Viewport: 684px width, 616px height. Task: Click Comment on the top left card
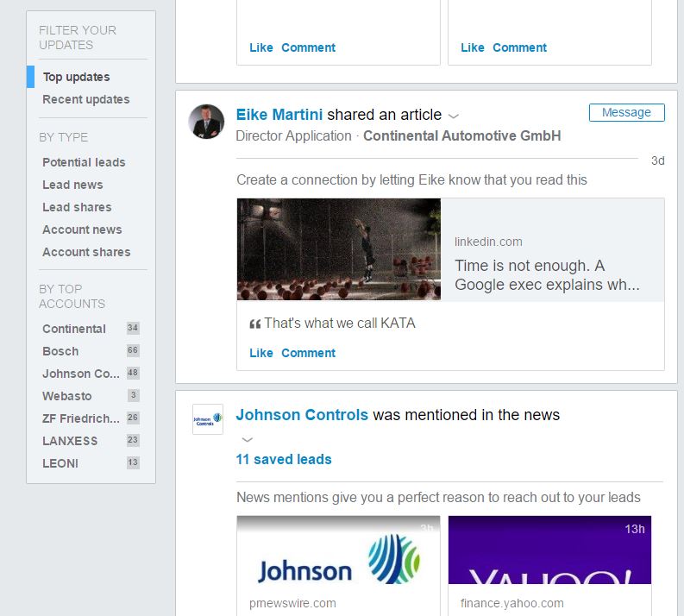tap(308, 47)
